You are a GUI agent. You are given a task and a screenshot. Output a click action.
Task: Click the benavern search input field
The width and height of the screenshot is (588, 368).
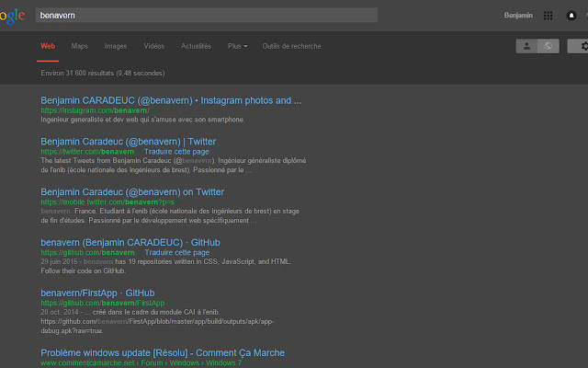pyautogui.click(x=206, y=15)
